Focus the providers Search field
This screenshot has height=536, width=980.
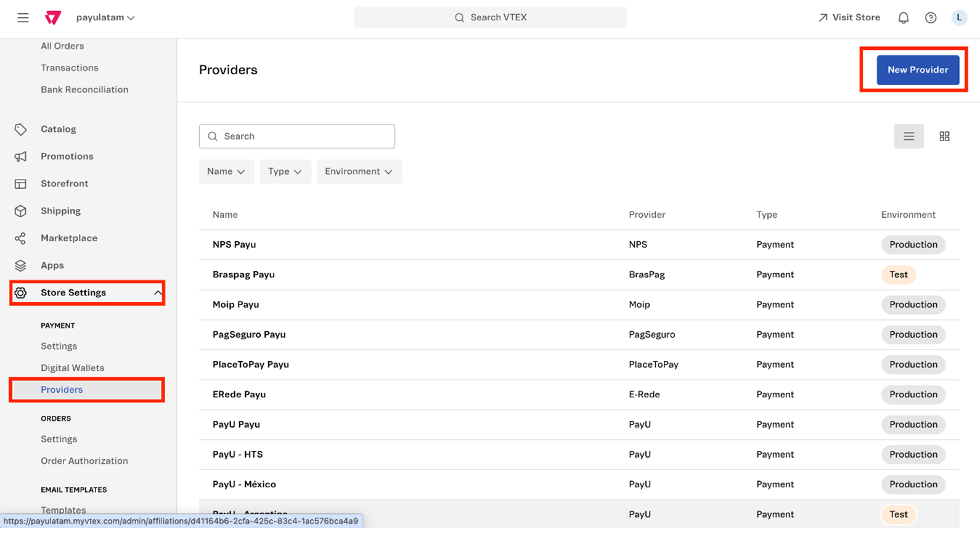[x=297, y=136]
